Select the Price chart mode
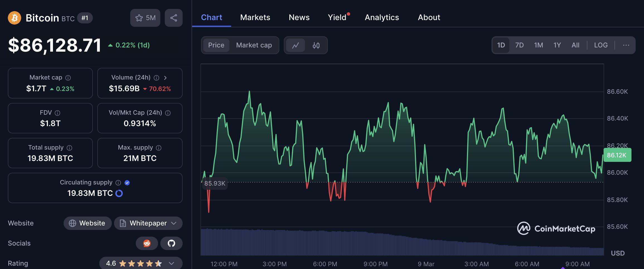 coord(216,45)
